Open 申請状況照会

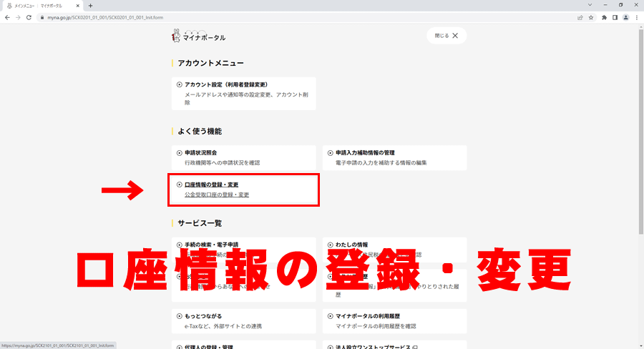click(244, 157)
